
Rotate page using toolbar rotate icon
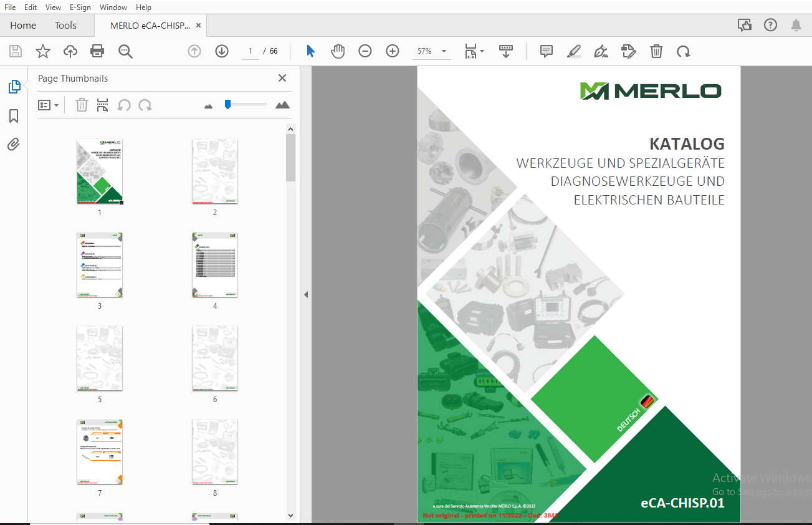coord(684,51)
